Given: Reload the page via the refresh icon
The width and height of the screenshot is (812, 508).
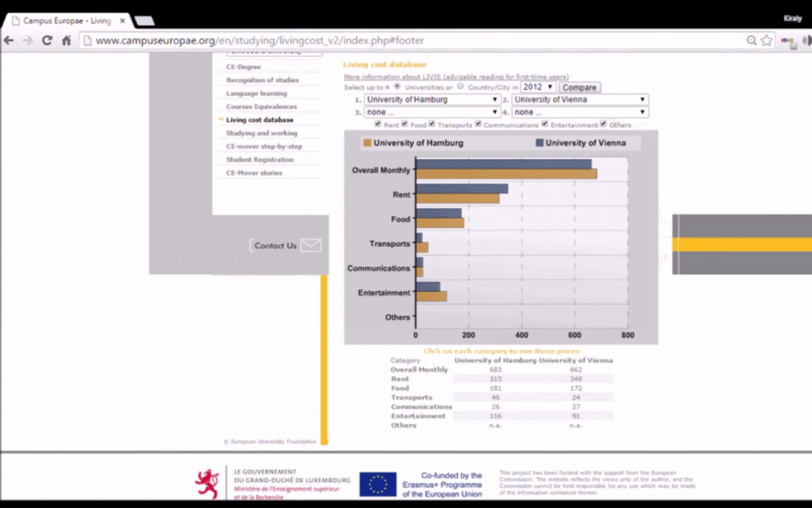Looking at the screenshot, I should 47,40.
